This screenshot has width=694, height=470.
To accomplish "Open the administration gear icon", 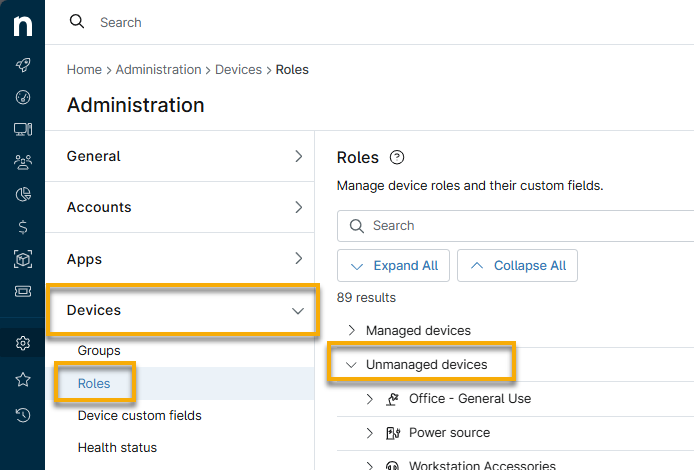I will (x=23, y=343).
